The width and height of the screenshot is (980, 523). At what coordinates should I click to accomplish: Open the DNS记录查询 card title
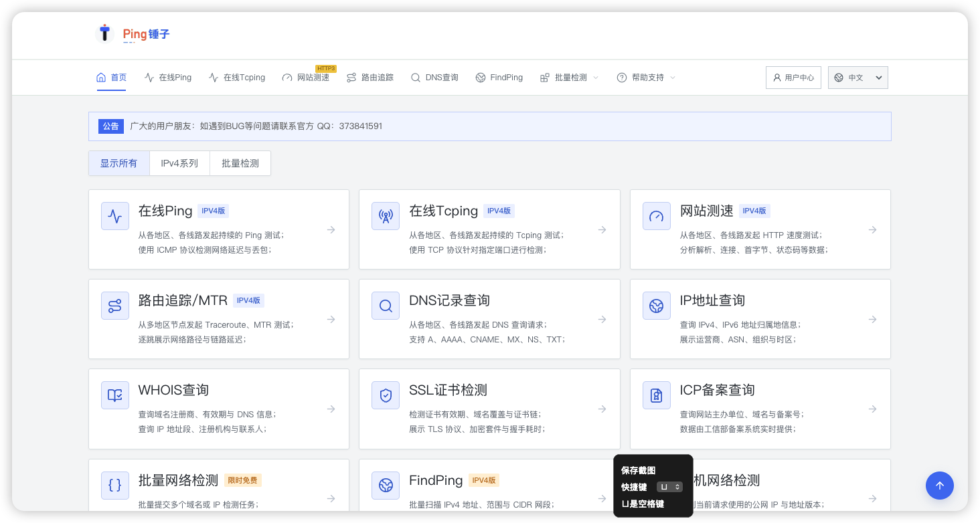[x=450, y=300]
